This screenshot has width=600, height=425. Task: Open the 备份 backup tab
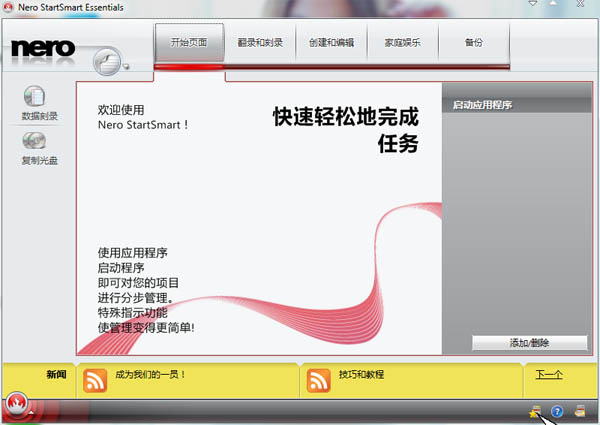coord(473,43)
